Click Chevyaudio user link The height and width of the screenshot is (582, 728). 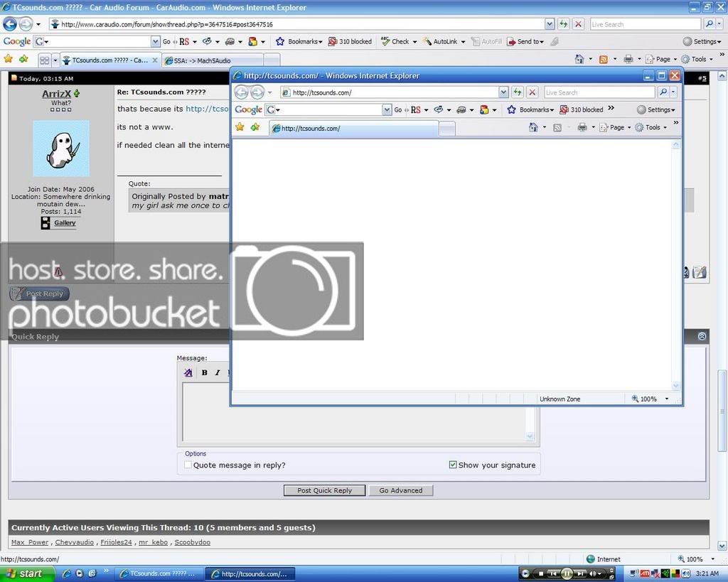click(74, 542)
